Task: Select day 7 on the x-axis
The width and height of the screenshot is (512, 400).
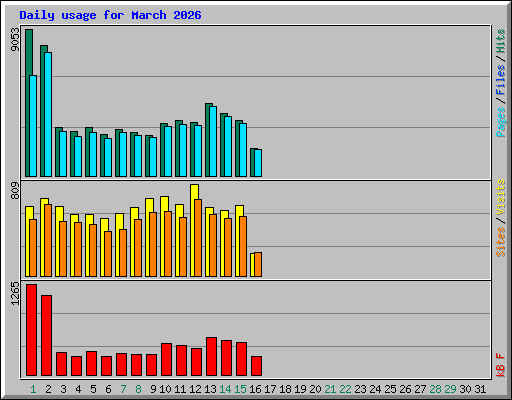Action: (123, 389)
